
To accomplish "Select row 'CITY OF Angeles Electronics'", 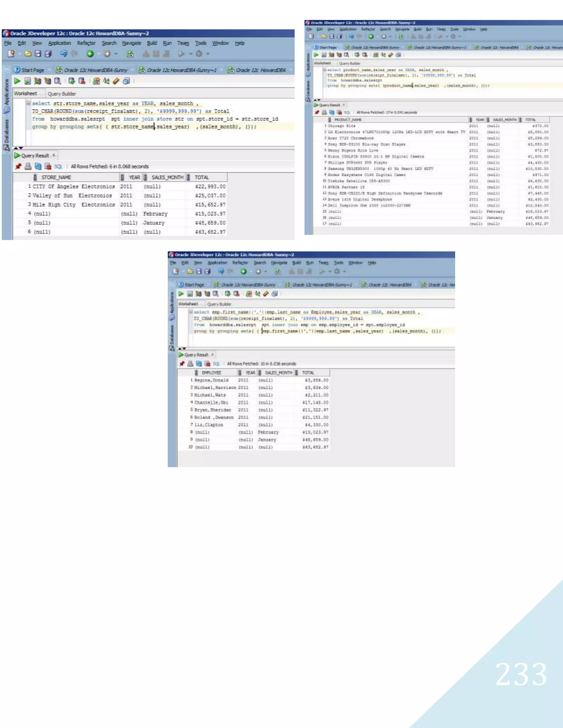I will (x=120, y=186).
